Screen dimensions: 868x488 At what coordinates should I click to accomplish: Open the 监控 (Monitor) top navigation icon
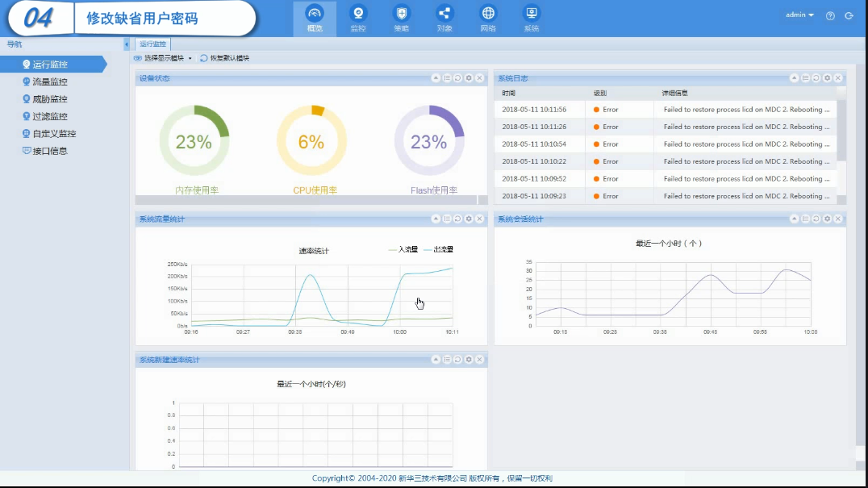click(x=358, y=19)
